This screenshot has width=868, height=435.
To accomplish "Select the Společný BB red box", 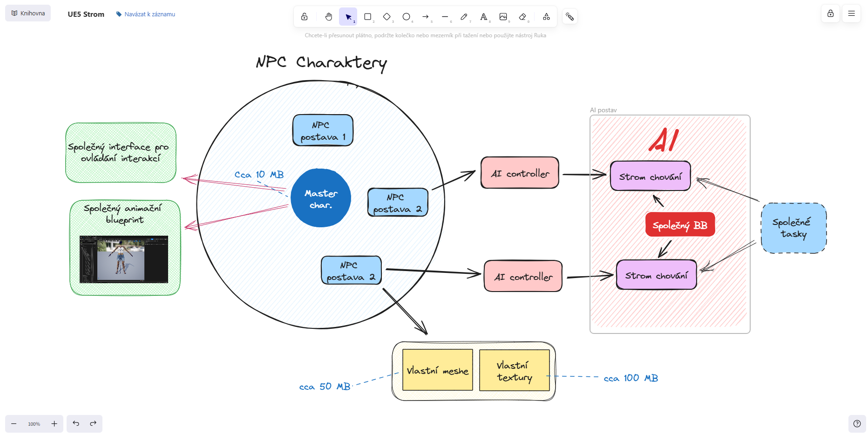I will click(x=680, y=224).
